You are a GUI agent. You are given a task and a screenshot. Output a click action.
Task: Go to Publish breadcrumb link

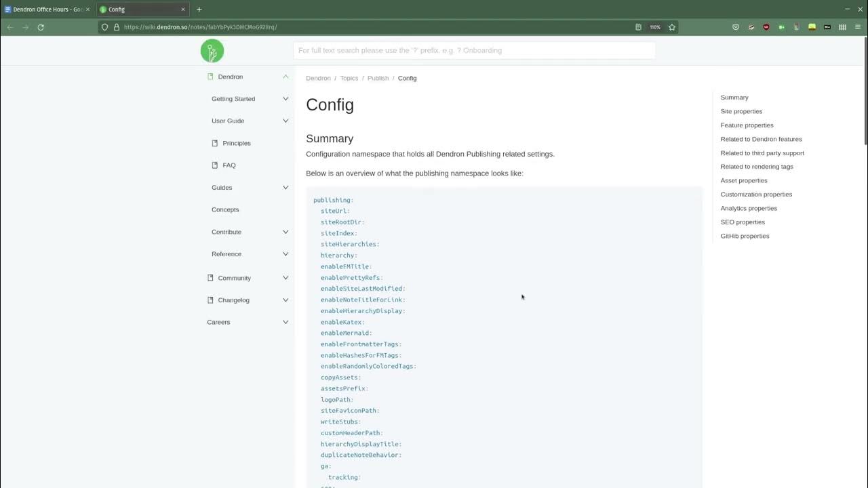pyautogui.click(x=378, y=78)
